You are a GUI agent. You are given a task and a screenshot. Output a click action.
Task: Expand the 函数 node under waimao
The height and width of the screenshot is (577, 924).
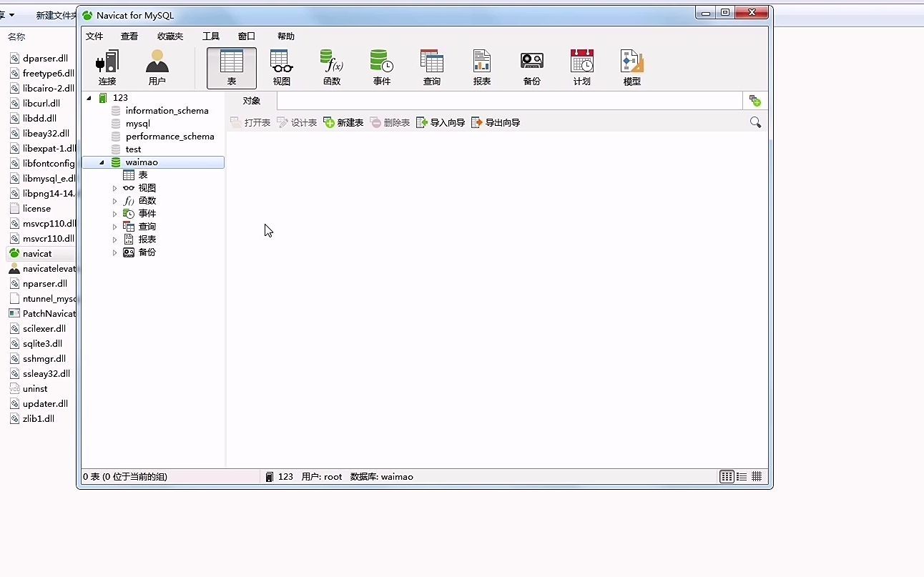coord(114,201)
